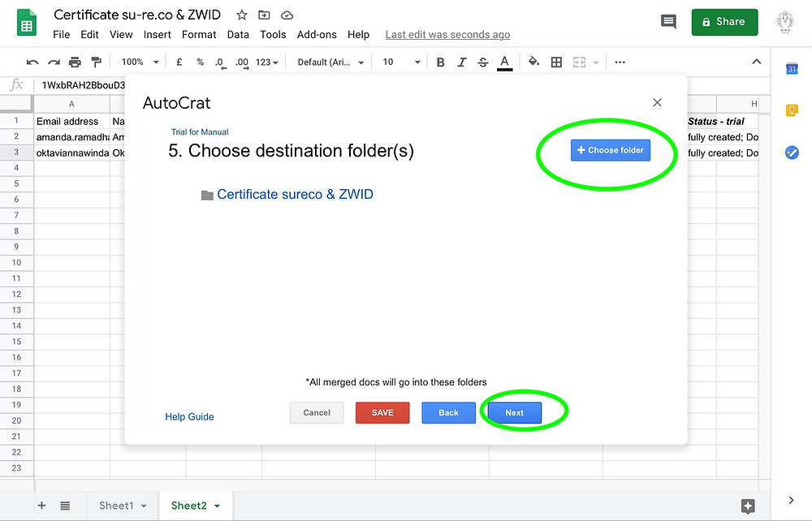
Task: Select cell A1 Email address
Action: click(71, 121)
